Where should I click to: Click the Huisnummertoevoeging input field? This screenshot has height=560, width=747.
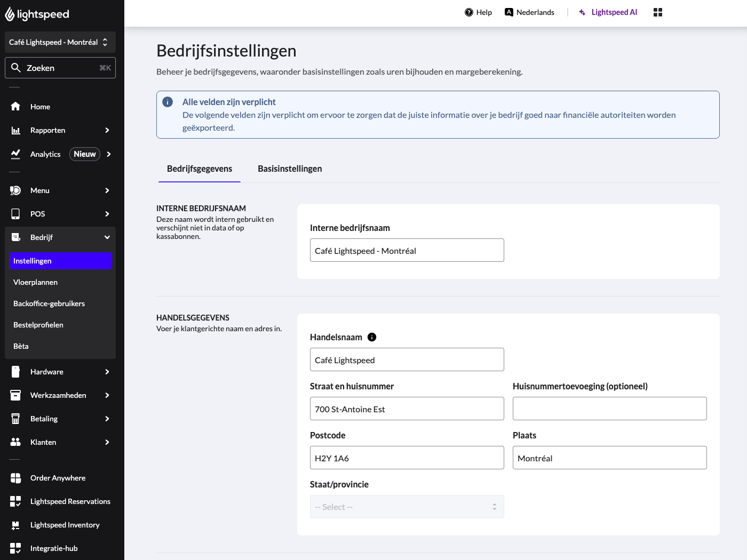coord(610,409)
